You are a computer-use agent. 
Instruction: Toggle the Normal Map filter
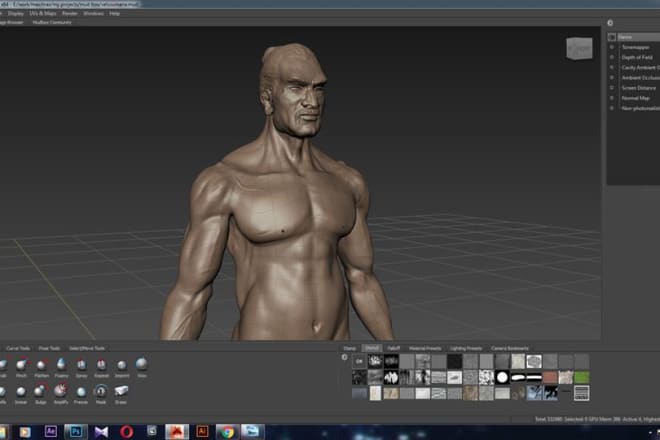(x=612, y=98)
